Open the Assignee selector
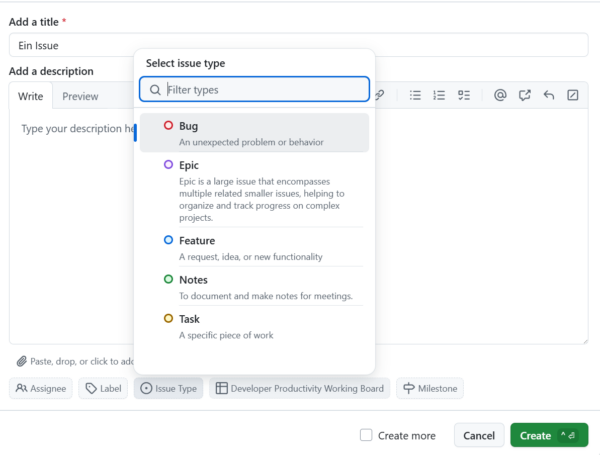 point(41,388)
